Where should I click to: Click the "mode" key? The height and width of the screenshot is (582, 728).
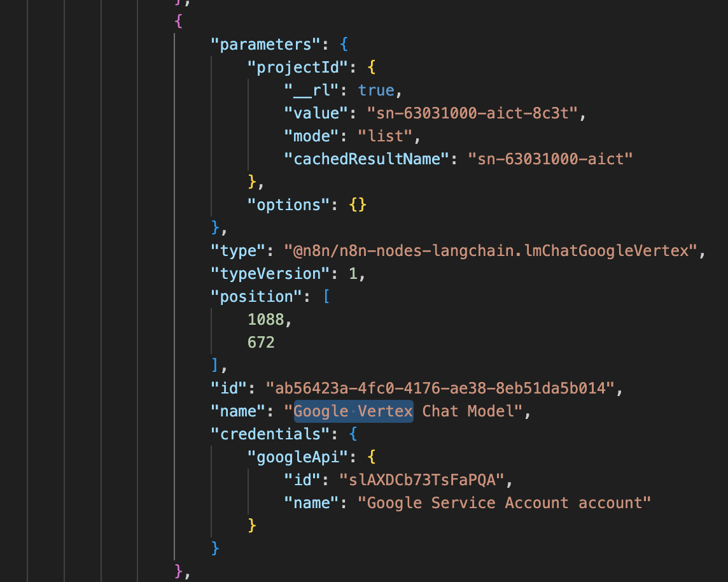(311, 136)
